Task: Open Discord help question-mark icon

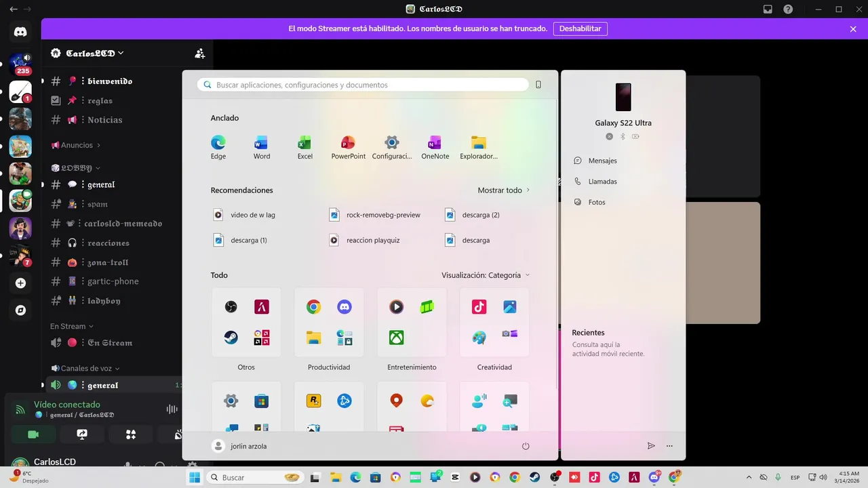Action: (x=788, y=9)
